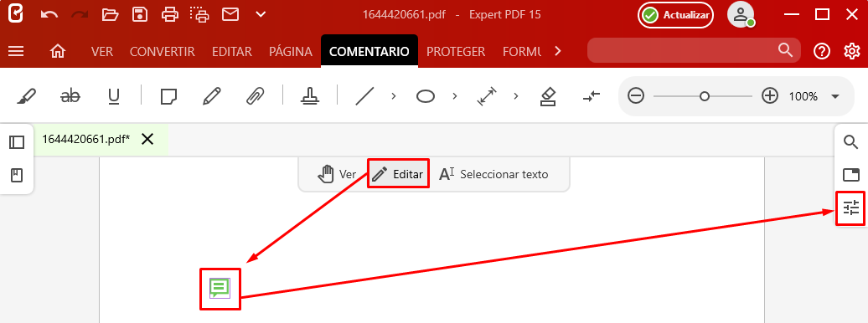Select the eraser tool
The width and height of the screenshot is (868, 323).
click(x=547, y=97)
